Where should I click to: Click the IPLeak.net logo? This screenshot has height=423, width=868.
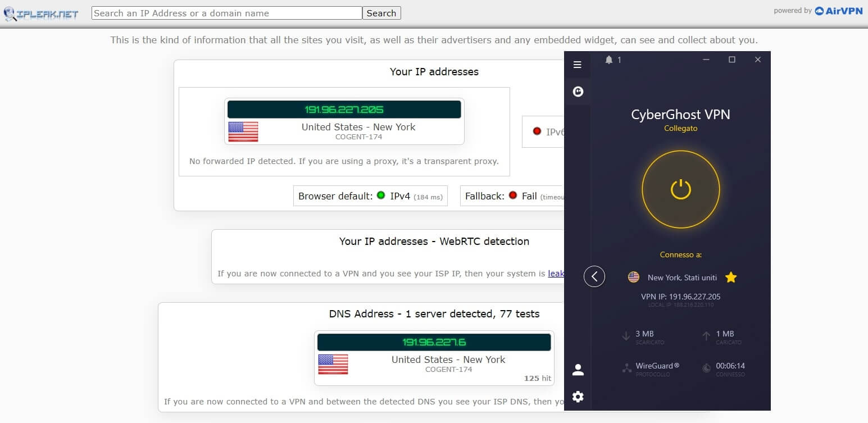pos(41,13)
